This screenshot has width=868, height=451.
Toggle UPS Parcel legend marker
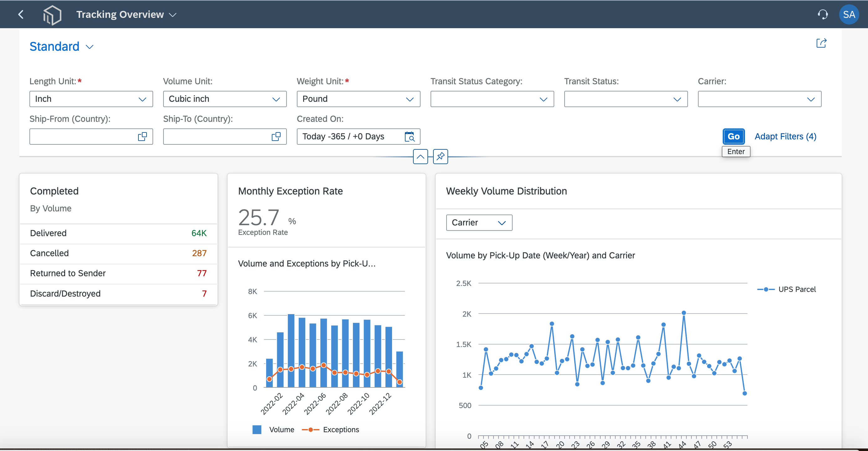(766, 289)
